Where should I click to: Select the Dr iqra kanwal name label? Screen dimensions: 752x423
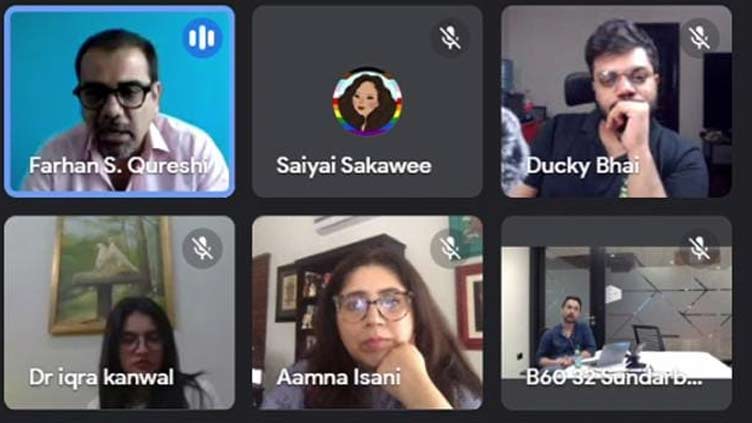(101, 377)
